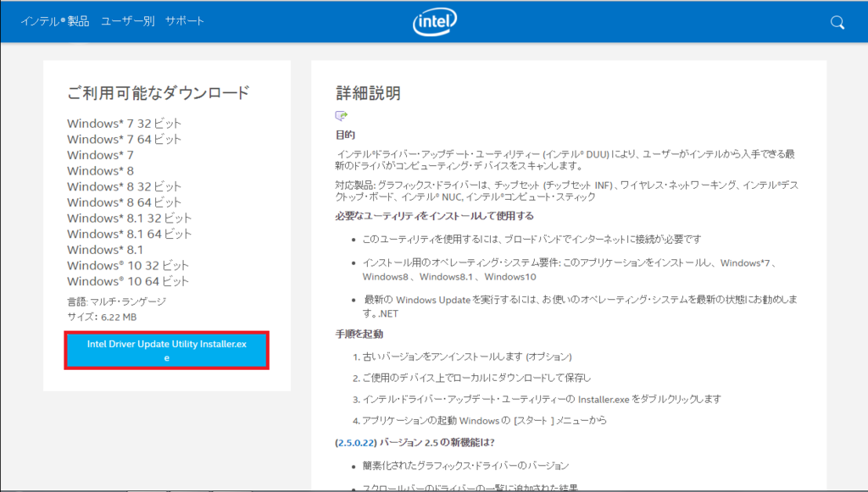Open the 2.5.0.22 version link
Image resolution: width=868 pixels, height=492 pixels.
pos(356,443)
